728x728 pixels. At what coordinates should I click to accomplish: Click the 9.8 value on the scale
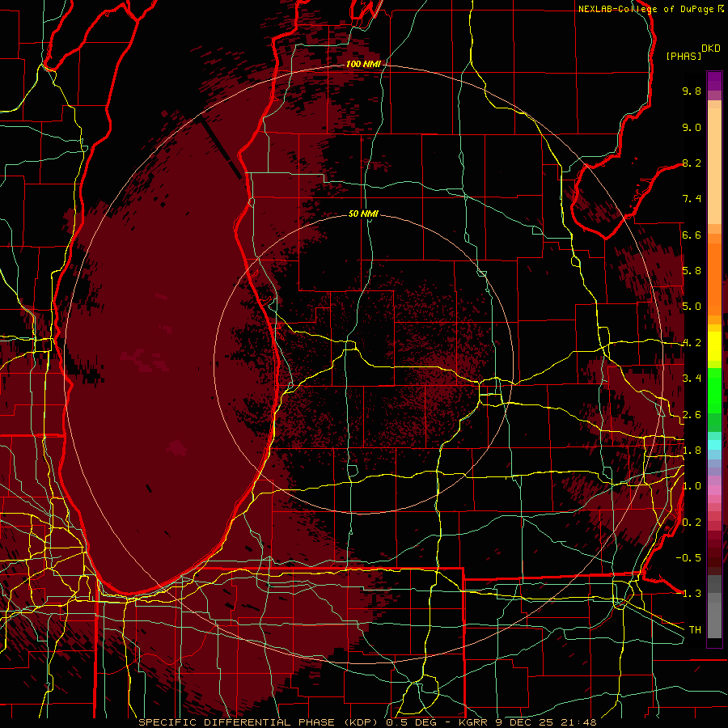[x=692, y=91]
